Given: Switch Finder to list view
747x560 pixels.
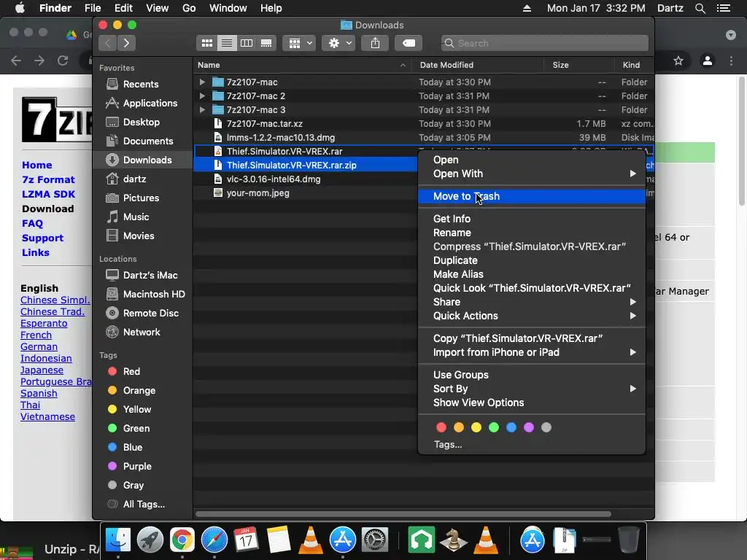Looking at the screenshot, I should pos(227,43).
